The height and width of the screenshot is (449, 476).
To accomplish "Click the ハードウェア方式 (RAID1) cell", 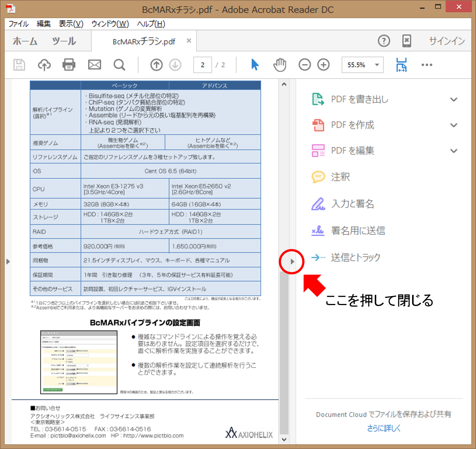I will pos(170,232).
